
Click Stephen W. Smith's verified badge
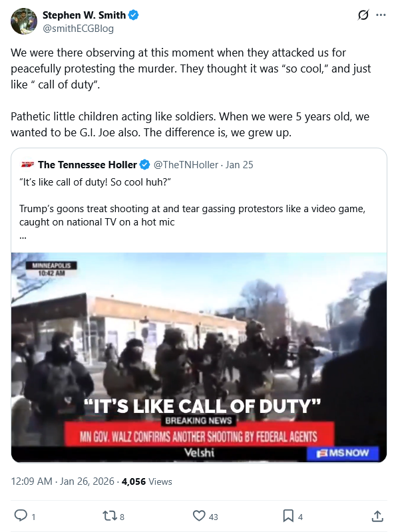pyautogui.click(x=134, y=15)
